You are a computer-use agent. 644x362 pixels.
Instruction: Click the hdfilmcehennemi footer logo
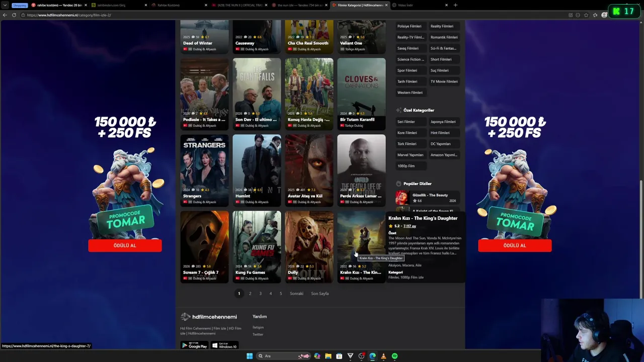coord(209,317)
